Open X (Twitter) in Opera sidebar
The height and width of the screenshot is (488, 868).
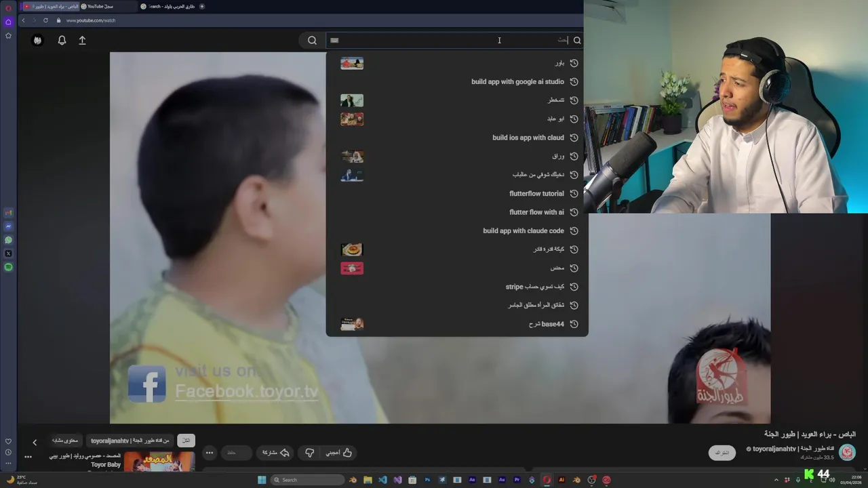coord(8,253)
